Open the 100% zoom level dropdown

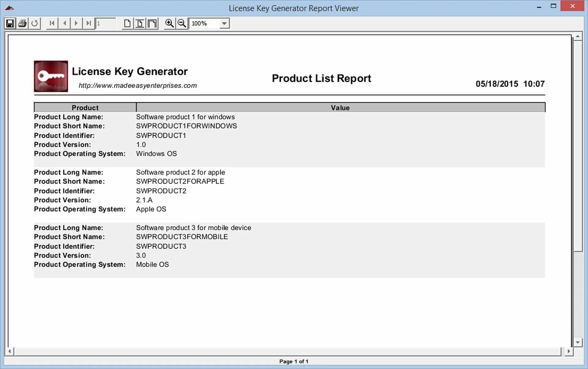(x=224, y=23)
